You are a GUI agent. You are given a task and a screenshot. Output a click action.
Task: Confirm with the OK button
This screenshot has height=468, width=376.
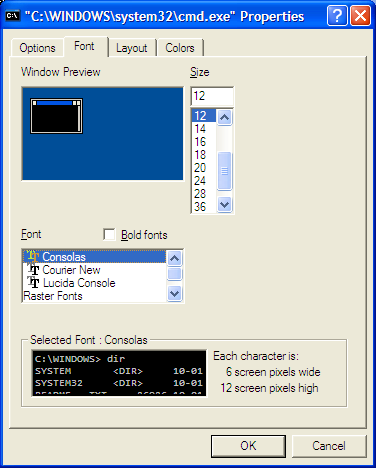click(248, 446)
